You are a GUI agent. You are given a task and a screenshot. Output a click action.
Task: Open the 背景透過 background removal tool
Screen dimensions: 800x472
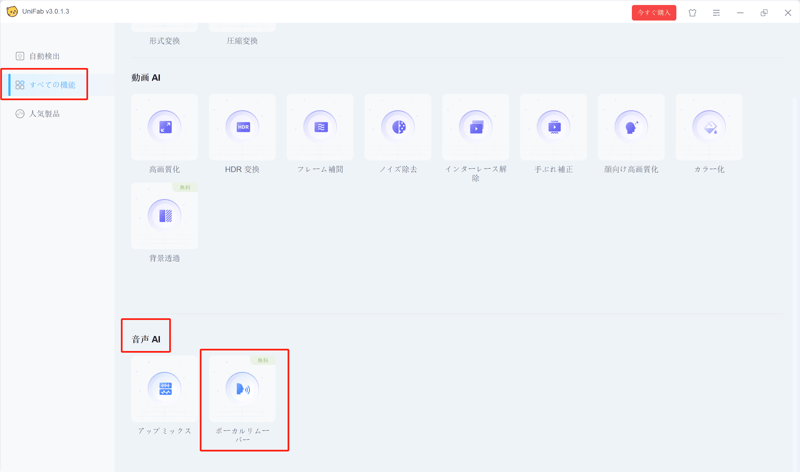pos(165,216)
